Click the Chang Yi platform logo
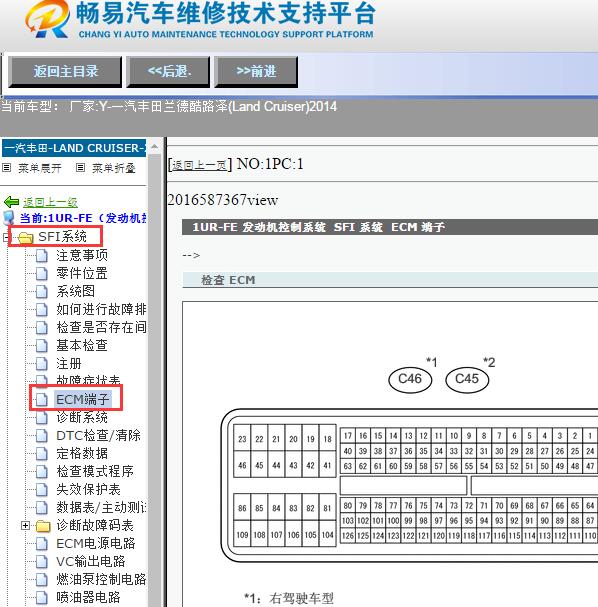The image size is (598, 607). (x=48, y=19)
